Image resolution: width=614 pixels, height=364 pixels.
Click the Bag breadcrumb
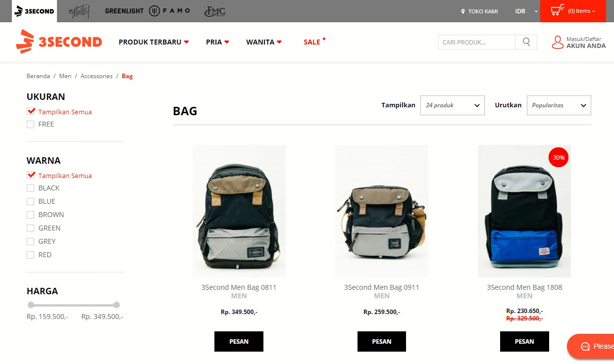pyautogui.click(x=127, y=76)
